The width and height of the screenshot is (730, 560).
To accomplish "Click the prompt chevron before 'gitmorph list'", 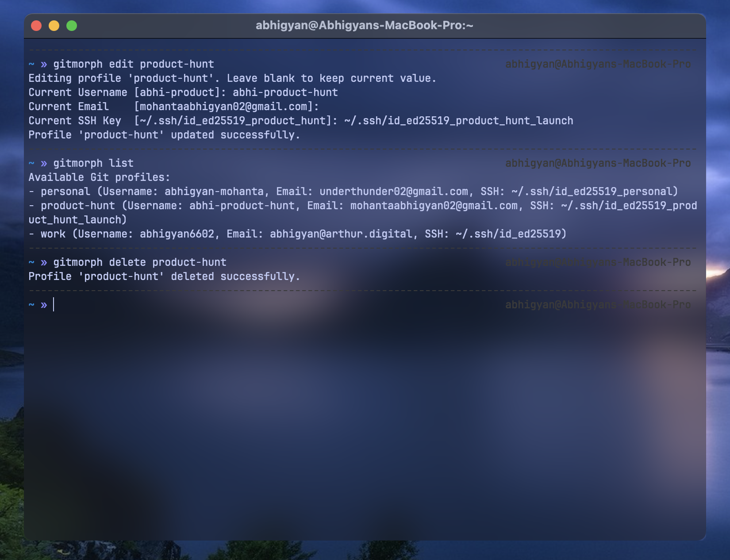I will pos(44,163).
